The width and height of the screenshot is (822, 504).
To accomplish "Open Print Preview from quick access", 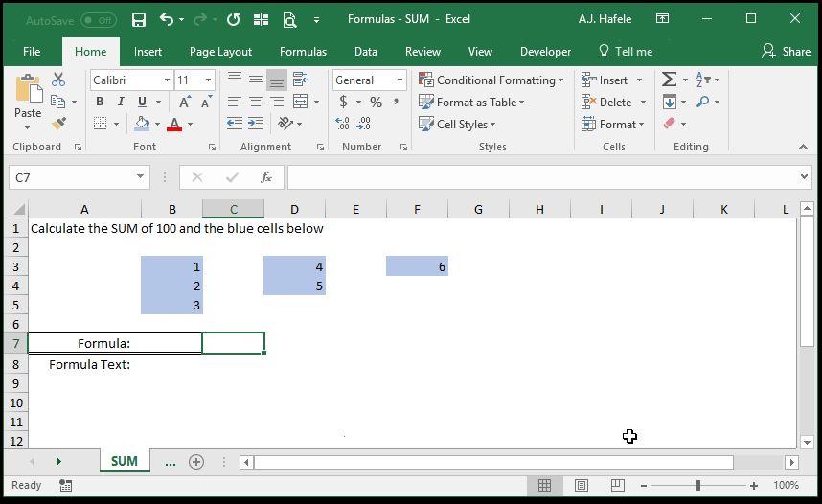I will 289,20.
